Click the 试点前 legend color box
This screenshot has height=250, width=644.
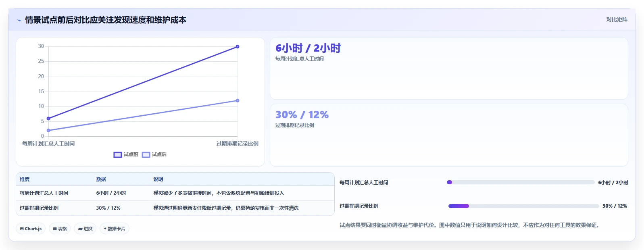tap(117, 155)
